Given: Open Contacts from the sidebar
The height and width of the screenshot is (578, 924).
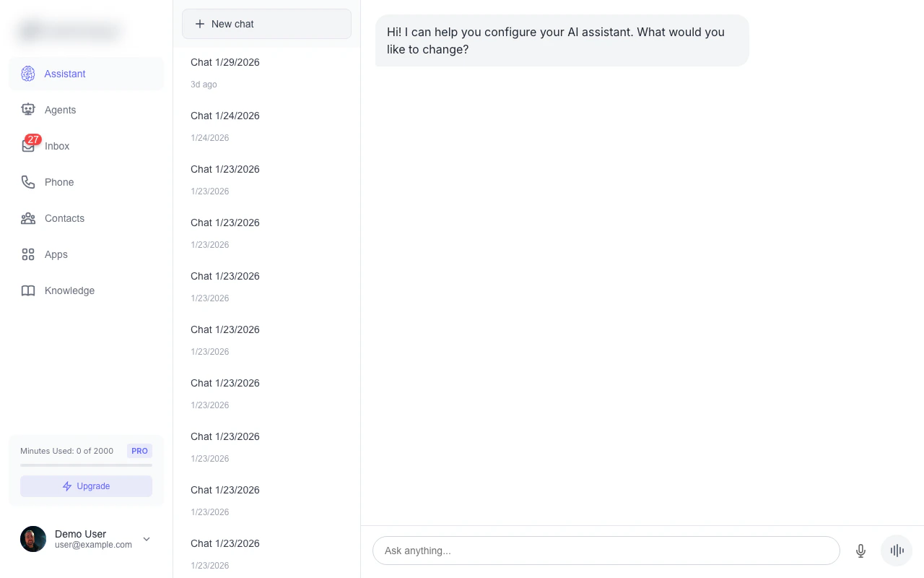Looking at the screenshot, I should click(x=64, y=218).
